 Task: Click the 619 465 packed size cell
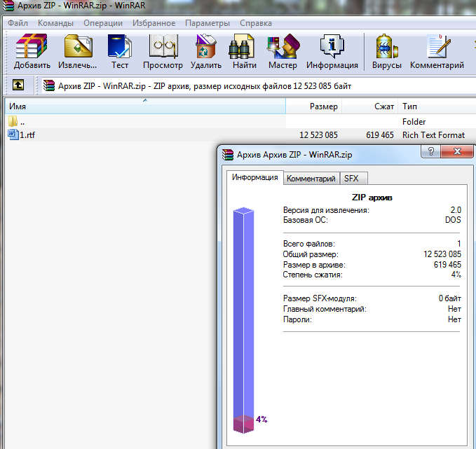tap(380, 134)
